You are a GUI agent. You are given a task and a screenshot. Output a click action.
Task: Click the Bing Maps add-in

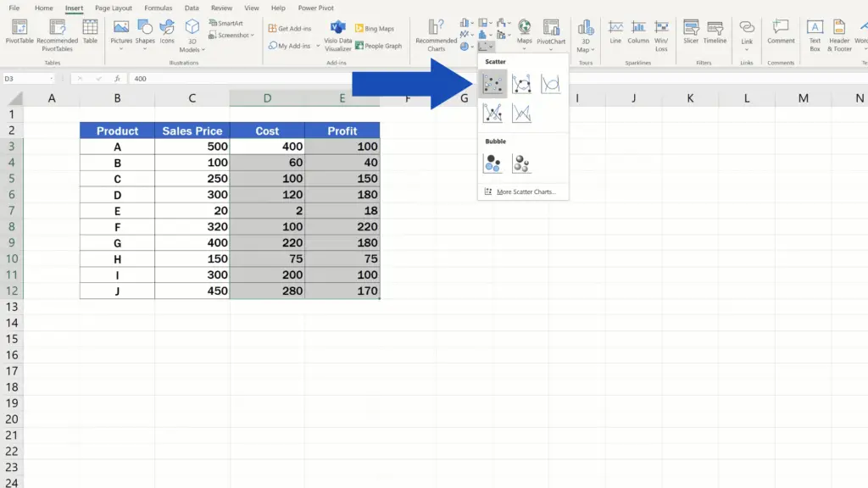[374, 29]
